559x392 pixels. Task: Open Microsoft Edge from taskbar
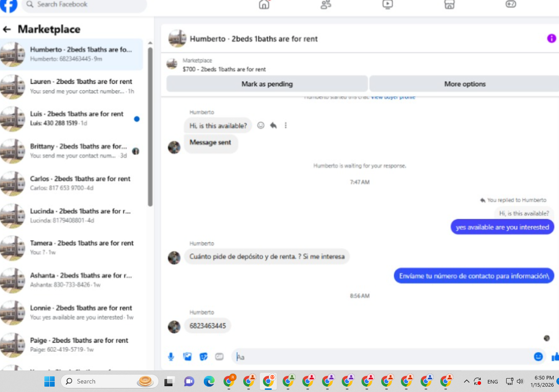209,382
